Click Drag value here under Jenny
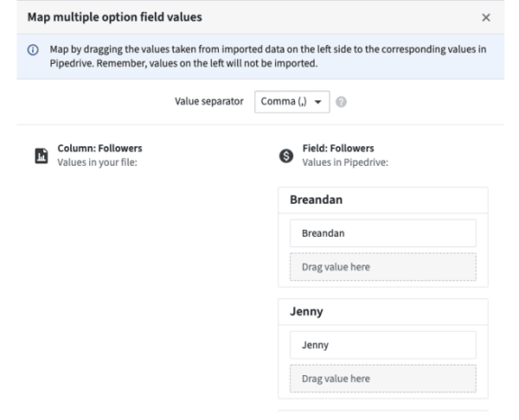The height and width of the screenshot is (420, 519). [383, 379]
